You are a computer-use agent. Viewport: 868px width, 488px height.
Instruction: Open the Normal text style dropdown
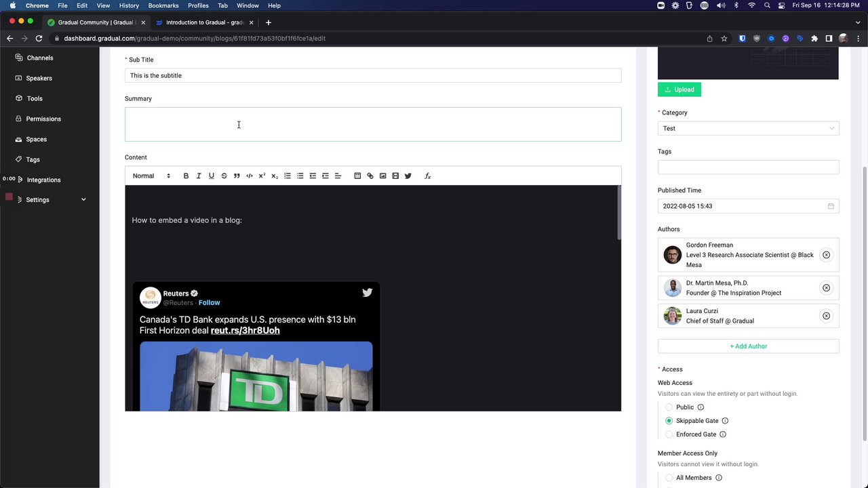(151, 176)
